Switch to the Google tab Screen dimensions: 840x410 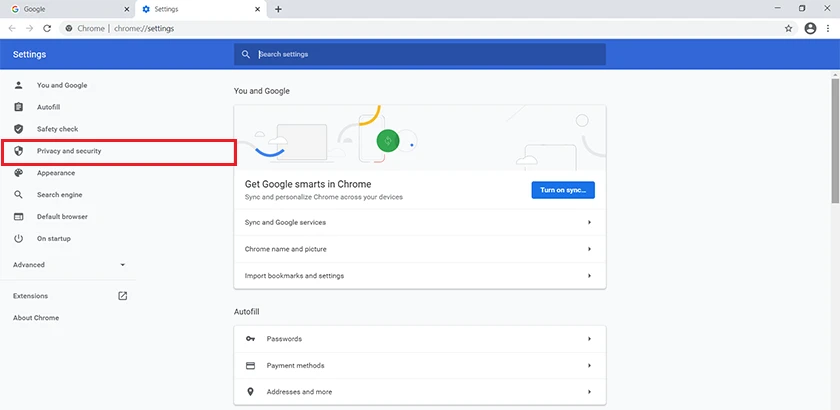point(70,9)
